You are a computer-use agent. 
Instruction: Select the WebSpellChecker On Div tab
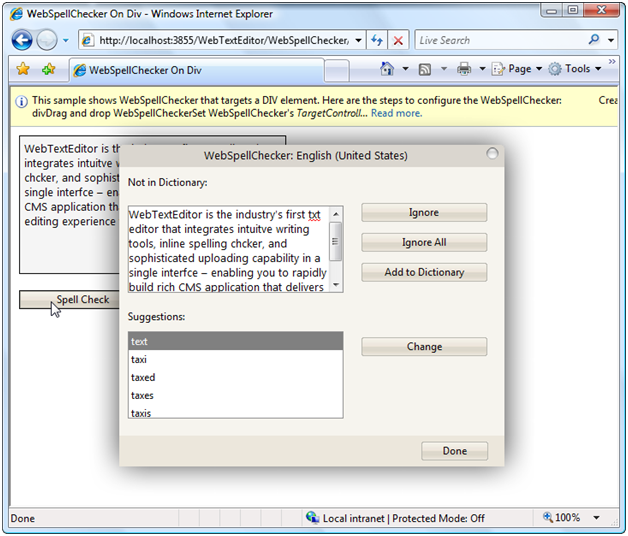[x=145, y=70]
